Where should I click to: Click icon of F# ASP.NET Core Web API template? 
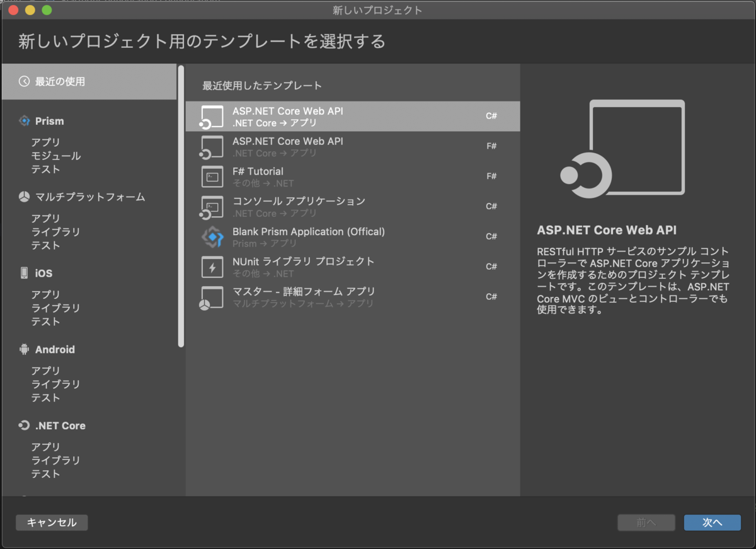tap(212, 147)
